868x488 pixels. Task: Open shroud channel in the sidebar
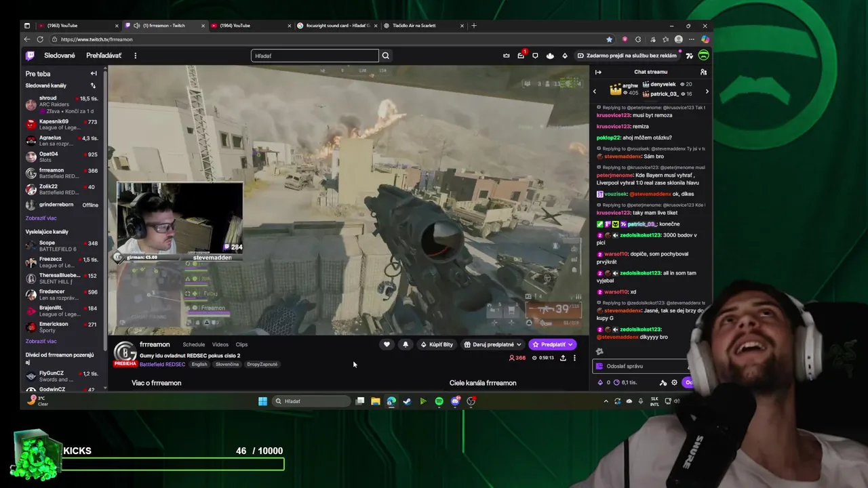pos(62,104)
